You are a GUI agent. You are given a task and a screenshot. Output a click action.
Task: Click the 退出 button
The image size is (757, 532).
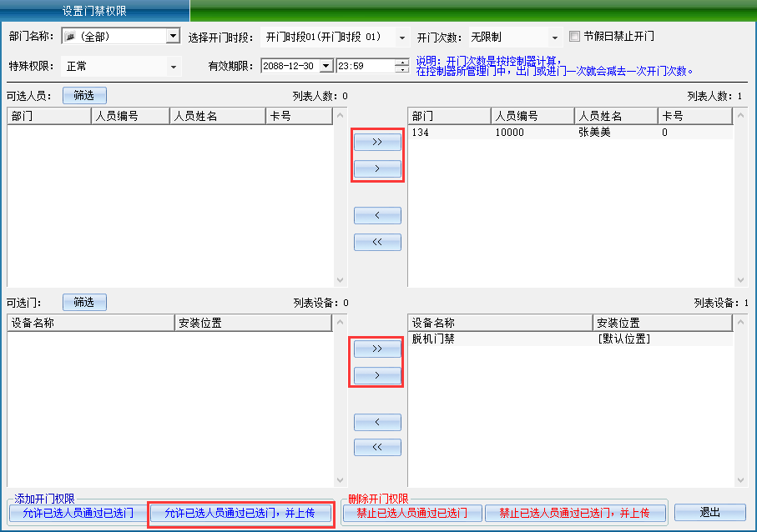(709, 513)
